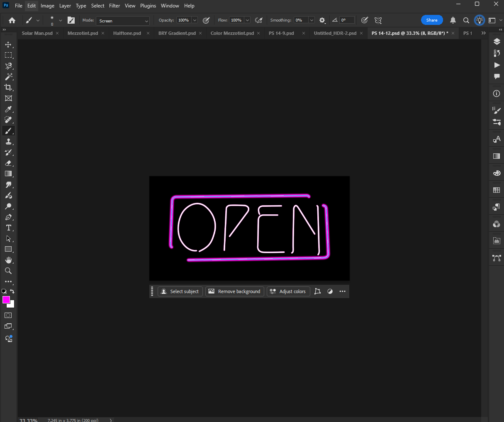
Task: Click the Remove background button
Action: pos(235,291)
